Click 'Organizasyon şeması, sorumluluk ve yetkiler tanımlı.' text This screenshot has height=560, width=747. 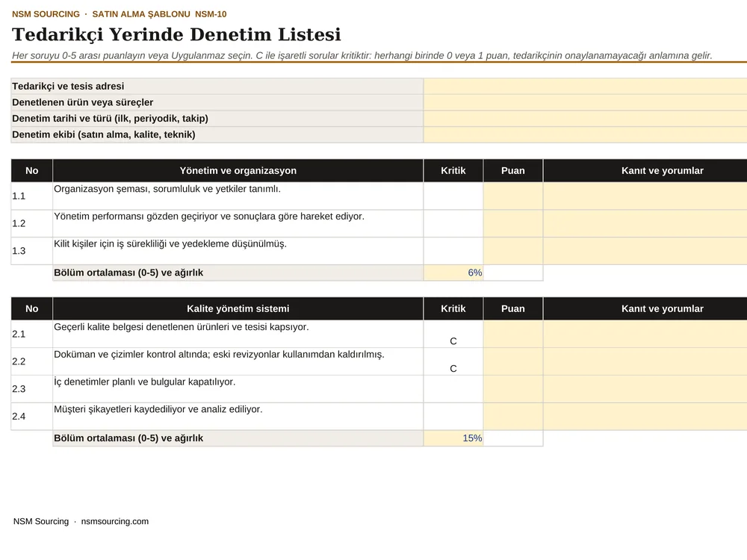pyautogui.click(x=167, y=189)
